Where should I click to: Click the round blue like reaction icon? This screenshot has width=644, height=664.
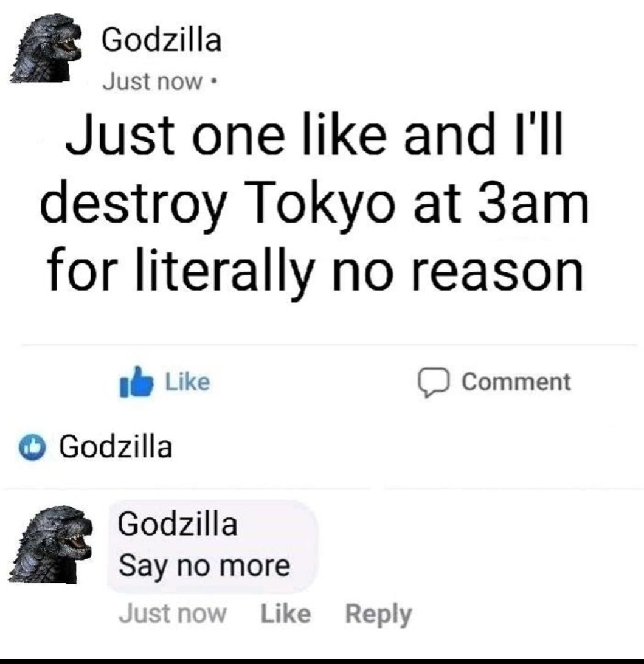coord(32,447)
